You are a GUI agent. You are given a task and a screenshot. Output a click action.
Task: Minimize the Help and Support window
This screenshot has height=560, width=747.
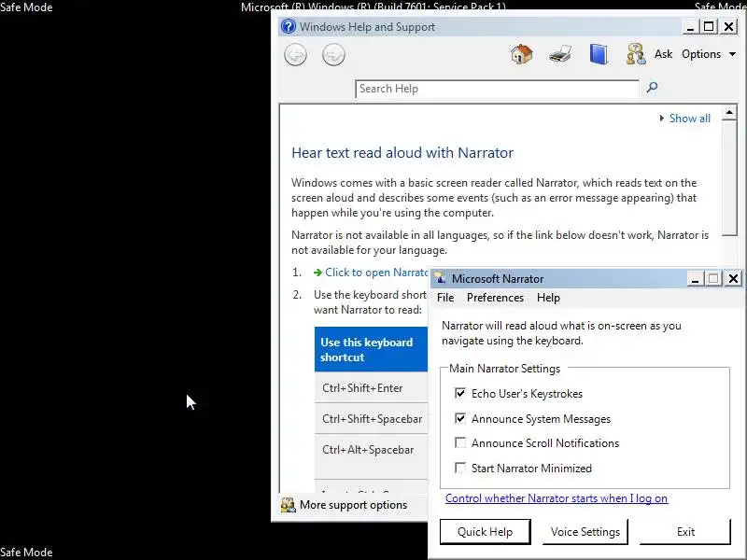pos(690,27)
